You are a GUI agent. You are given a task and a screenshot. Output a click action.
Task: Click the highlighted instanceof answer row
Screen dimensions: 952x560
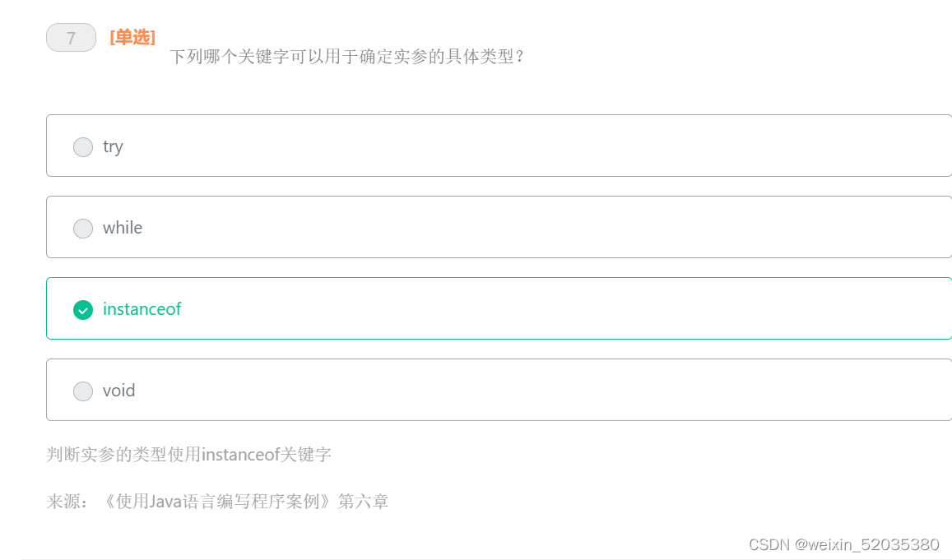[494, 310]
